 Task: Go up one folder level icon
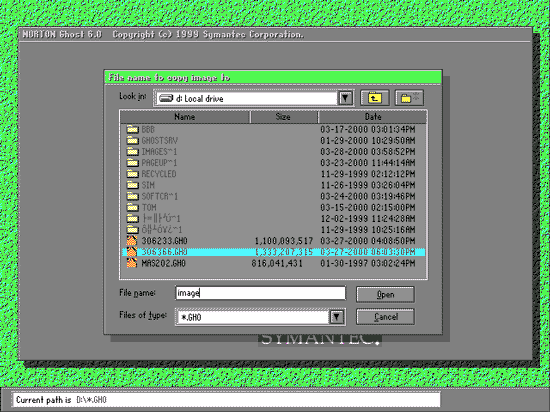(x=375, y=98)
